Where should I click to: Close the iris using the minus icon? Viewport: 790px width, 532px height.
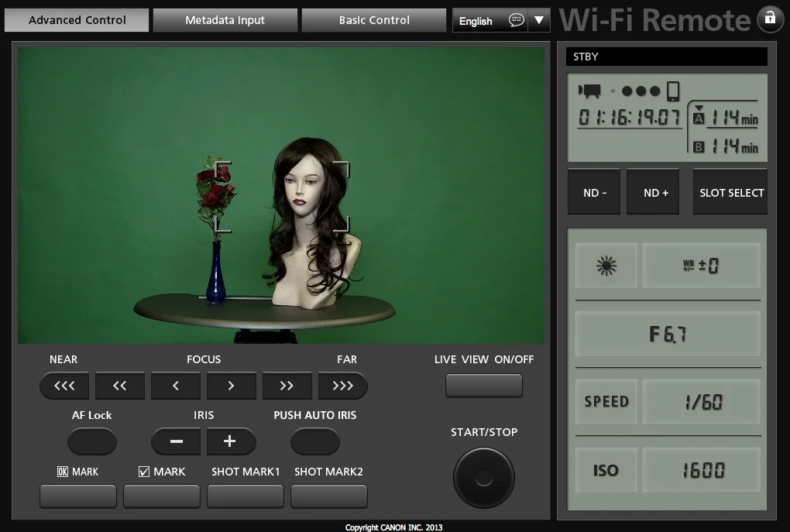[x=175, y=441]
